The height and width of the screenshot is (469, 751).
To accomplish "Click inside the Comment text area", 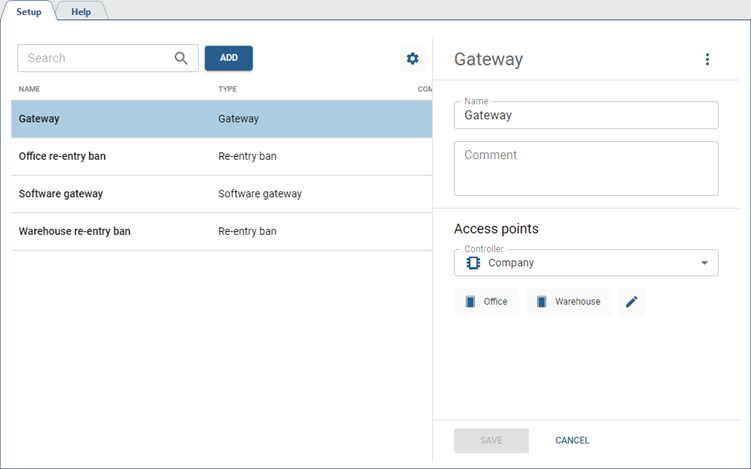I will 585,168.
